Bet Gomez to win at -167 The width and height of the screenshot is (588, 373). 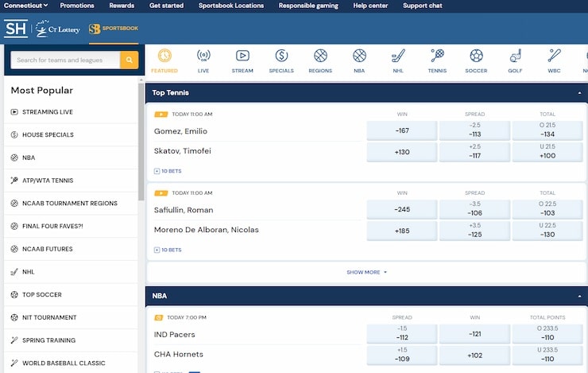pyautogui.click(x=402, y=130)
